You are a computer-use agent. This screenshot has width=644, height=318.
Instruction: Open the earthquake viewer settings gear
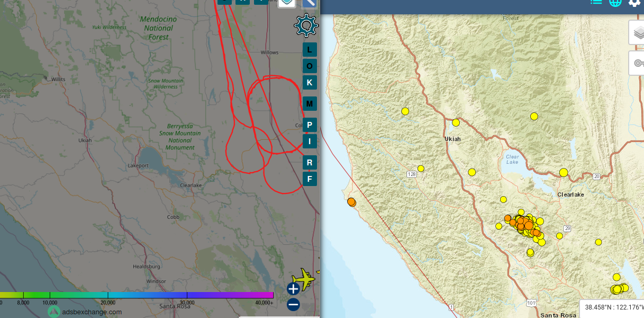[634, 2]
